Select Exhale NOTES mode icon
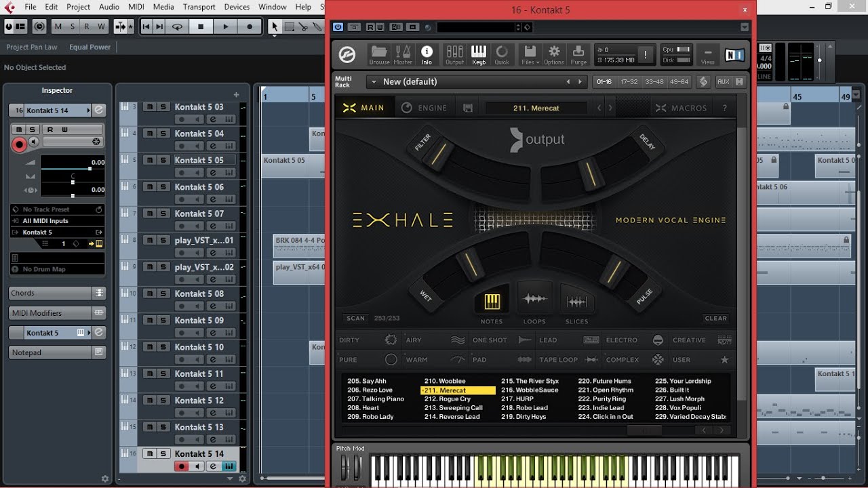The width and height of the screenshot is (868, 488). pyautogui.click(x=492, y=301)
